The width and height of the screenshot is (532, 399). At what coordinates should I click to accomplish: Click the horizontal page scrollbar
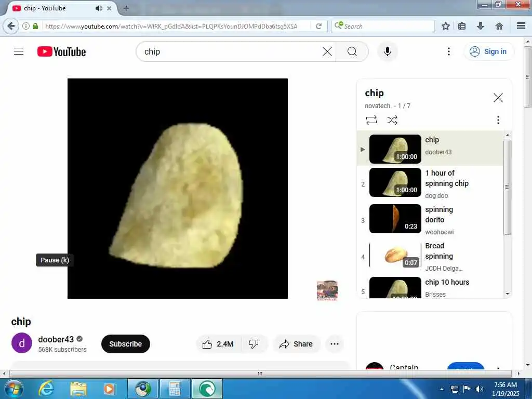(x=260, y=374)
